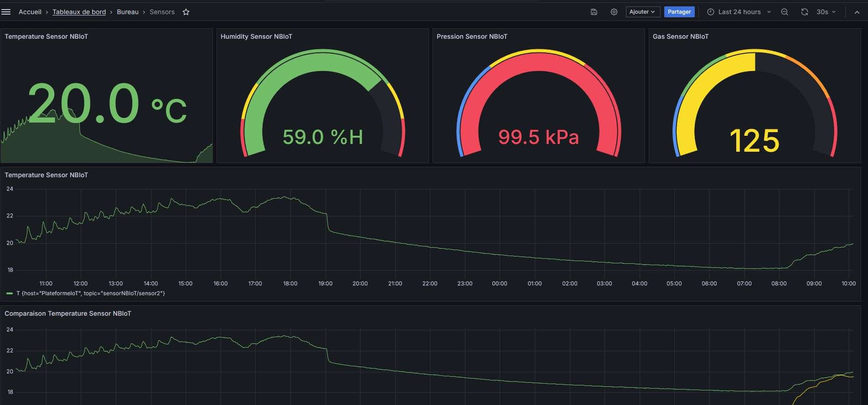
Task: Click the green legend color swatch for T
Action: pyautogui.click(x=10, y=293)
